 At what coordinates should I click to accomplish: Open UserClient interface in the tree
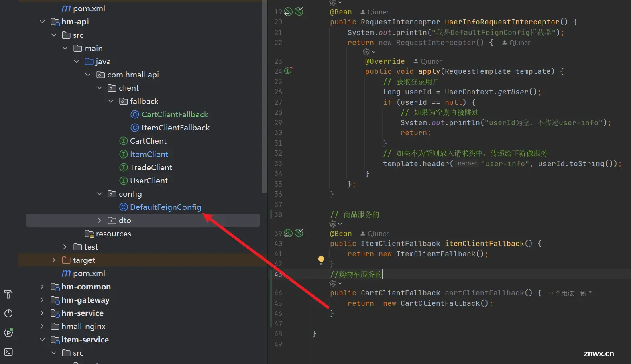149,181
